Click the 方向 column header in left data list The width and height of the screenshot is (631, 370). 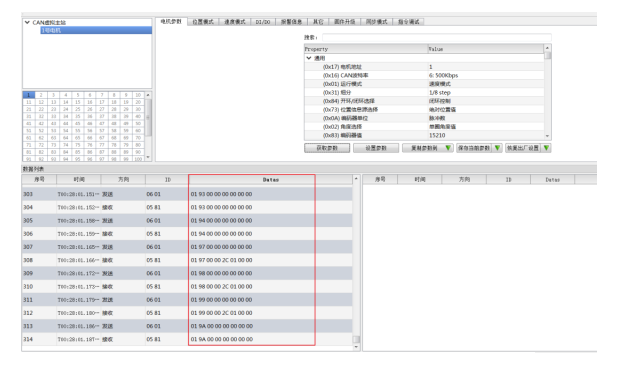pyautogui.click(x=123, y=180)
